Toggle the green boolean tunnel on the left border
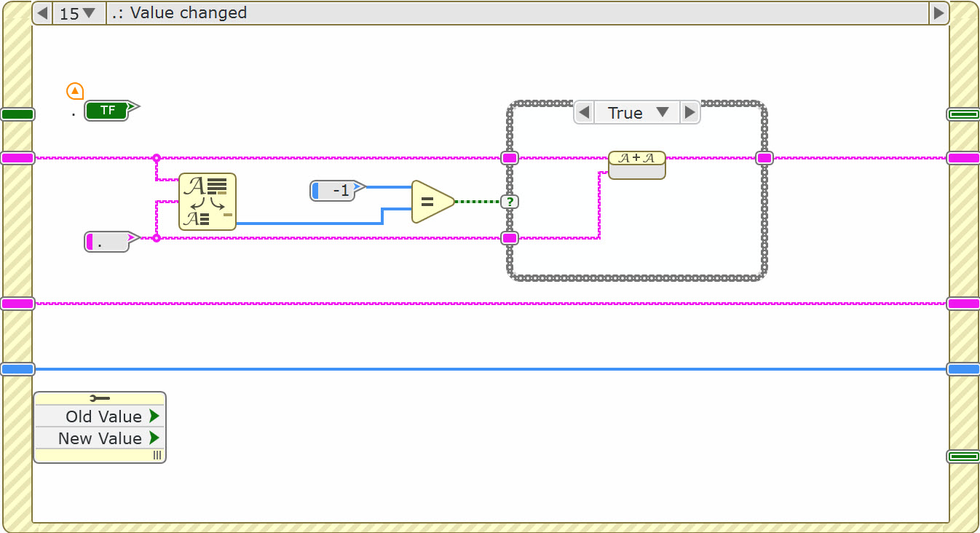 [x=17, y=113]
